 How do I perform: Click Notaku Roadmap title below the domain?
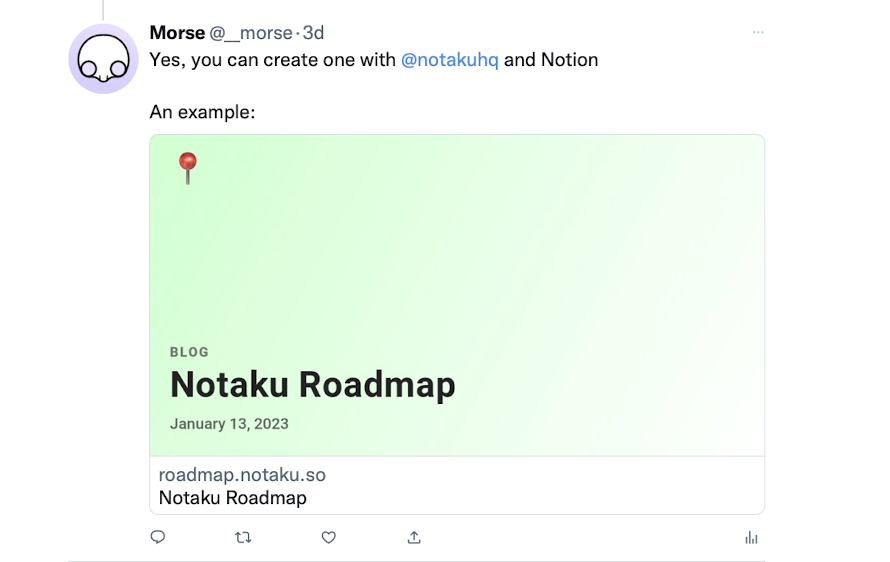point(233,498)
